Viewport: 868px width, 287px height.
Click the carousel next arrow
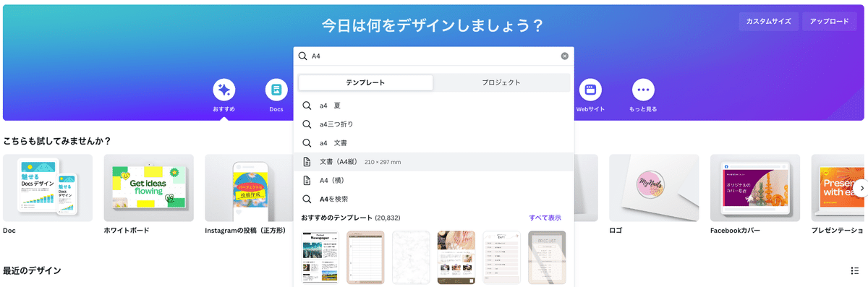pyautogui.click(x=861, y=187)
